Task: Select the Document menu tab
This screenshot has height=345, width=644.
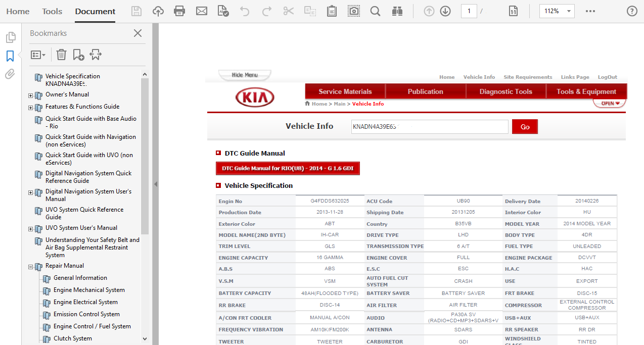Action: [95, 11]
